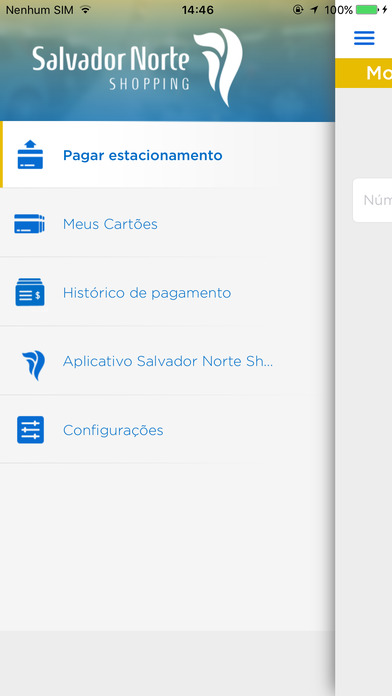Viewport: 392px width, 696px height.
Task: Tap the partially visible number input field
Action: pos(372,200)
